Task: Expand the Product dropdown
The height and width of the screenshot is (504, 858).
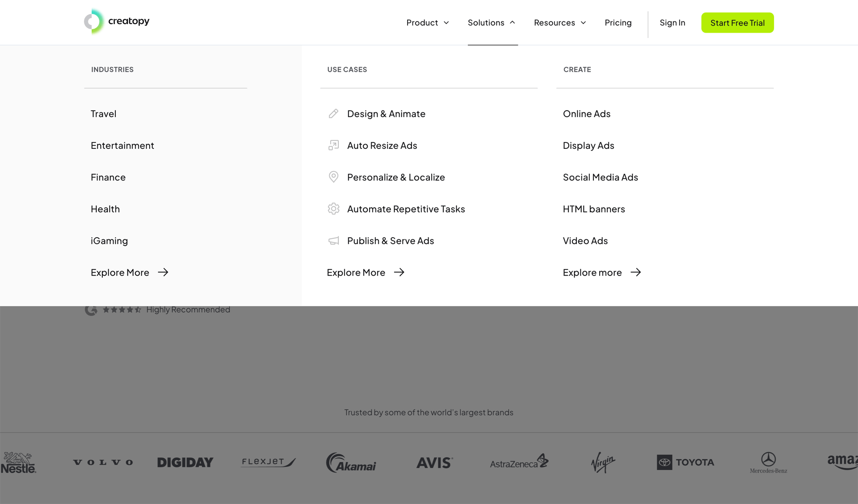Action: tap(427, 22)
